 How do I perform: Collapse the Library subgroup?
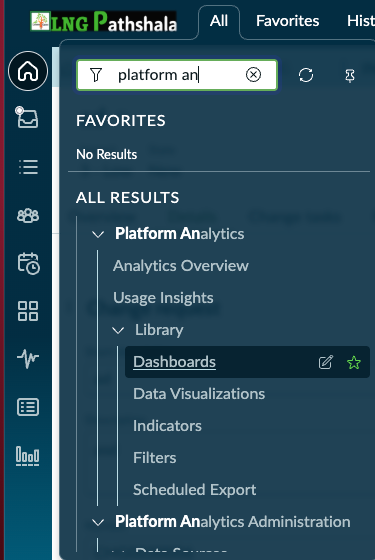pos(118,330)
